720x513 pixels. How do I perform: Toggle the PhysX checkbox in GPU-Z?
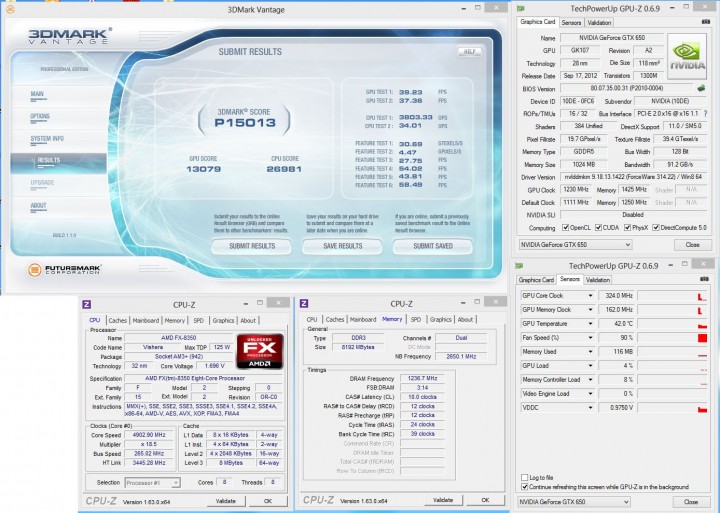tap(627, 227)
